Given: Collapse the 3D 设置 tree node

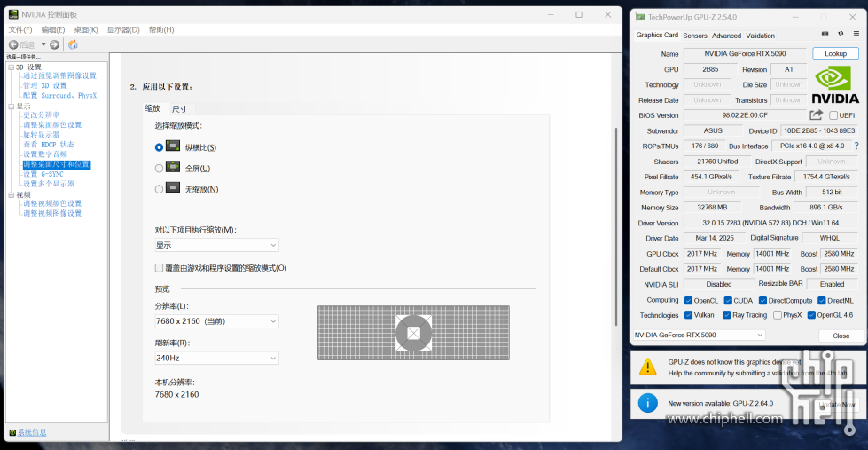Looking at the screenshot, I should pyautogui.click(x=11, y=67).
